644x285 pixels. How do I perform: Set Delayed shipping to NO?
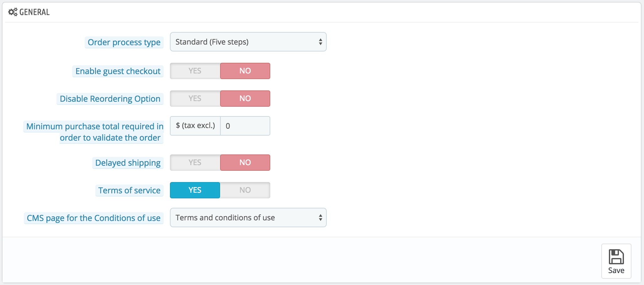[x=245, y=163]
